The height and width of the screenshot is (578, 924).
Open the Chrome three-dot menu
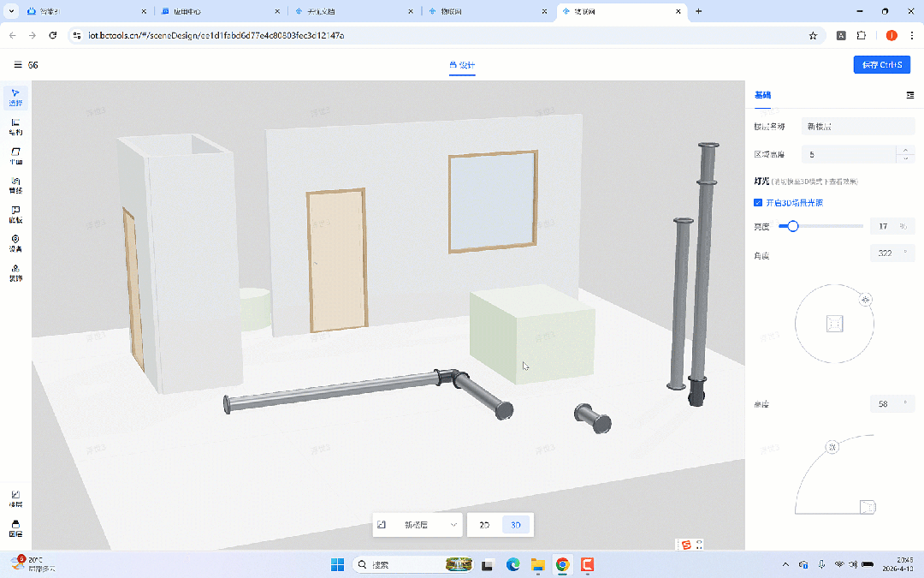[912, 35]
